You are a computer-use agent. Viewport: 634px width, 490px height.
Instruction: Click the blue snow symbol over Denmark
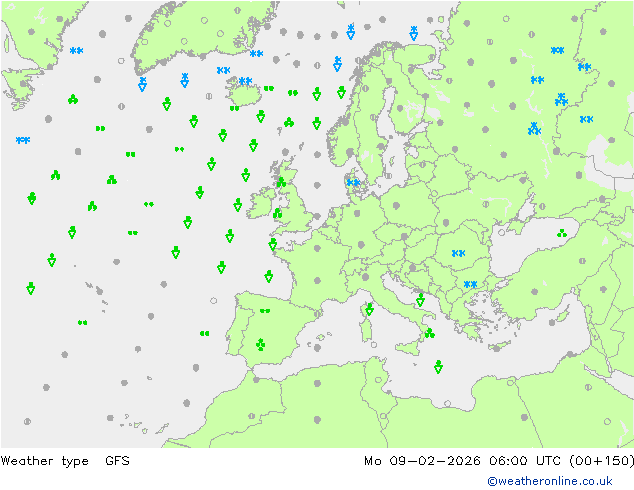pos(352,182)
